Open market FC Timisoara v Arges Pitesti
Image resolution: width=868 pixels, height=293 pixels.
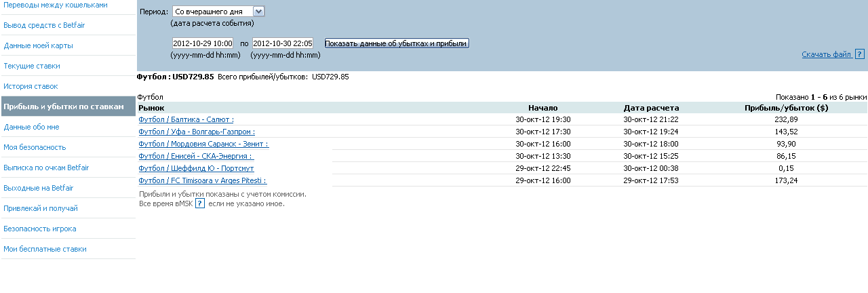[202, 180]
